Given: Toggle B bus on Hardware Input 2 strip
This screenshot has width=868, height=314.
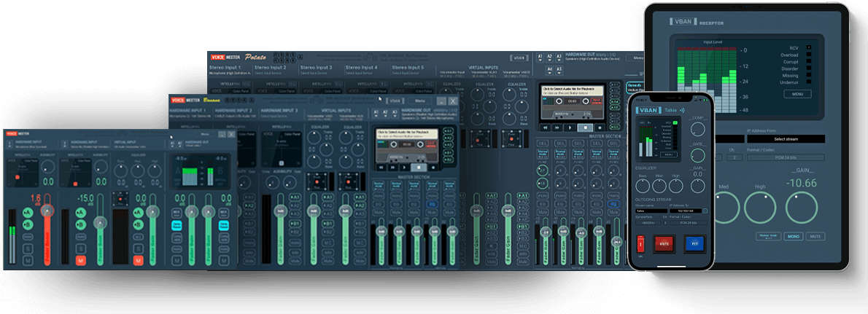Looking at the screenshot, I should (81, 224).
